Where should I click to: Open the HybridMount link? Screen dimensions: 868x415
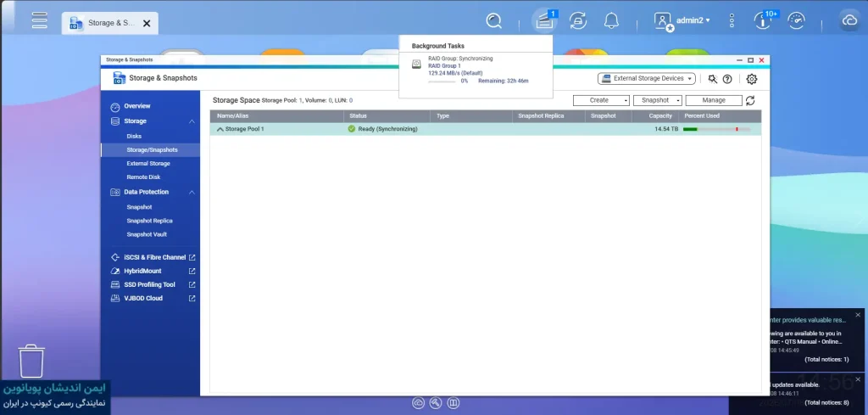click(x=142, y=271)
